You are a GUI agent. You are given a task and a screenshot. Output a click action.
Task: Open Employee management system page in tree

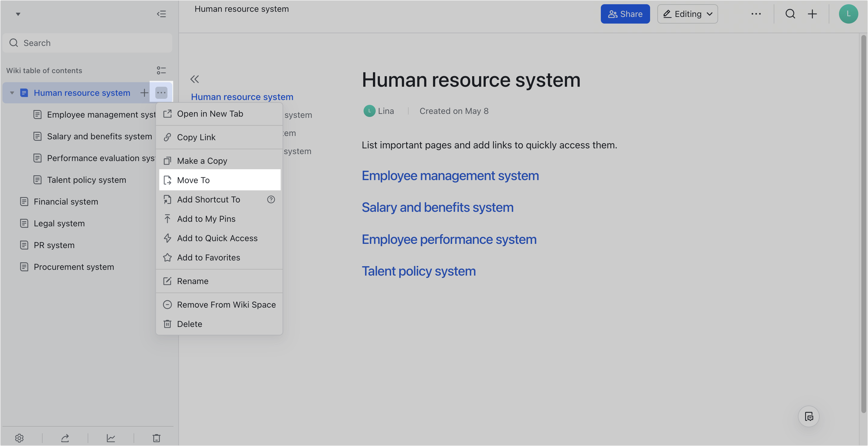pyautogui.click(x=101, y=115)
